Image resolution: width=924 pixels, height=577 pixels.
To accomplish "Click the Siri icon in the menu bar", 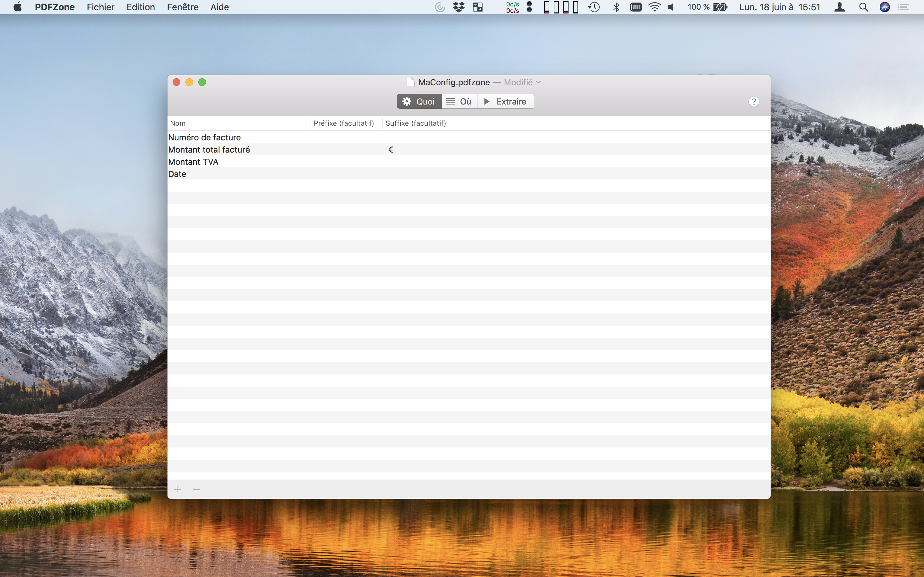I will point(884,7).
